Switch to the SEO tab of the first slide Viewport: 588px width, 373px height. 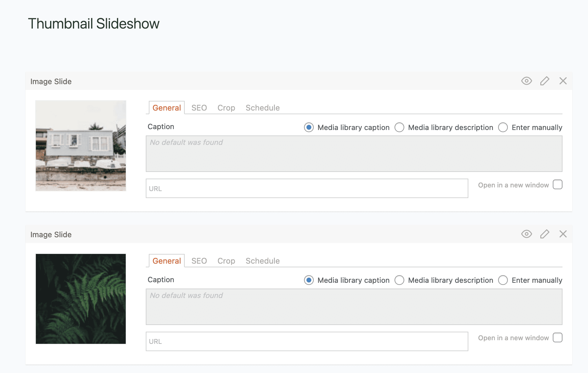pyautogui.click(x=199, y=108)
